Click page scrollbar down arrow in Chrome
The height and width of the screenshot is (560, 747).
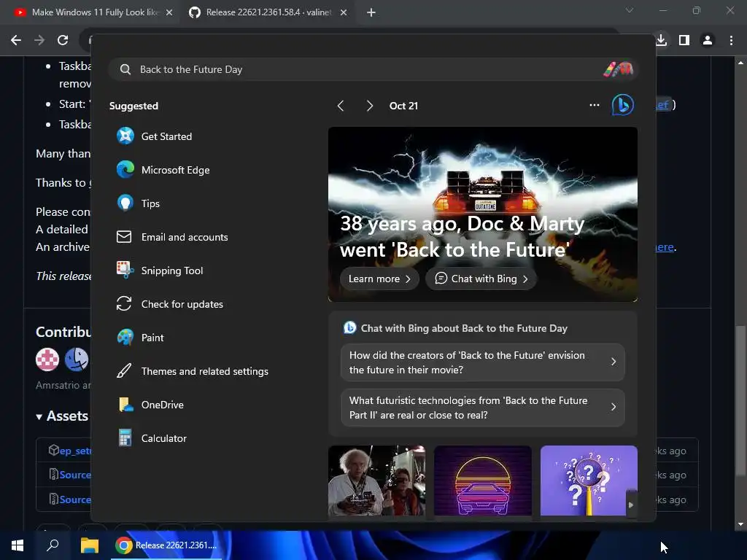[x=740, y=524]
